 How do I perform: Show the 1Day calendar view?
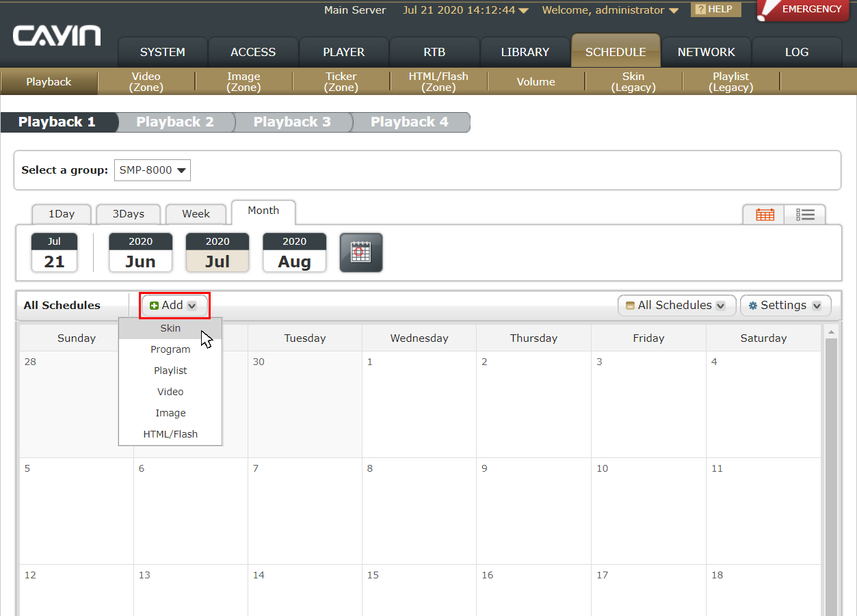[62, 214]
